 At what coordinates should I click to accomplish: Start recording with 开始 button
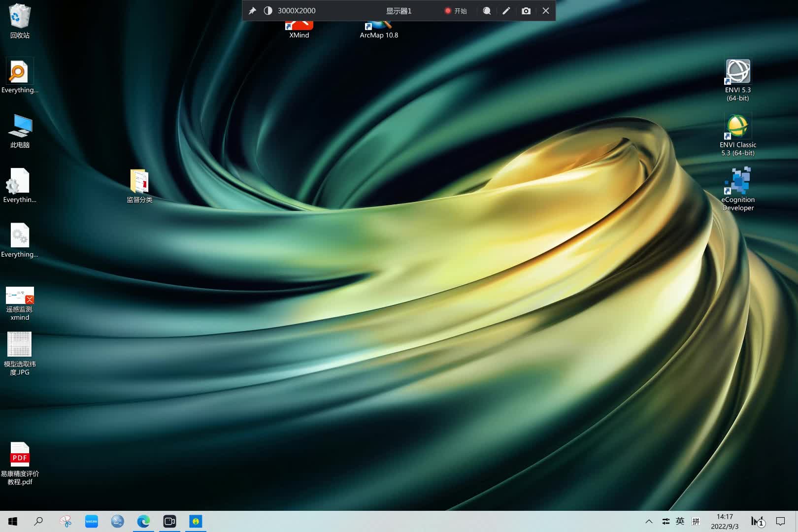(x=456, y=11)
